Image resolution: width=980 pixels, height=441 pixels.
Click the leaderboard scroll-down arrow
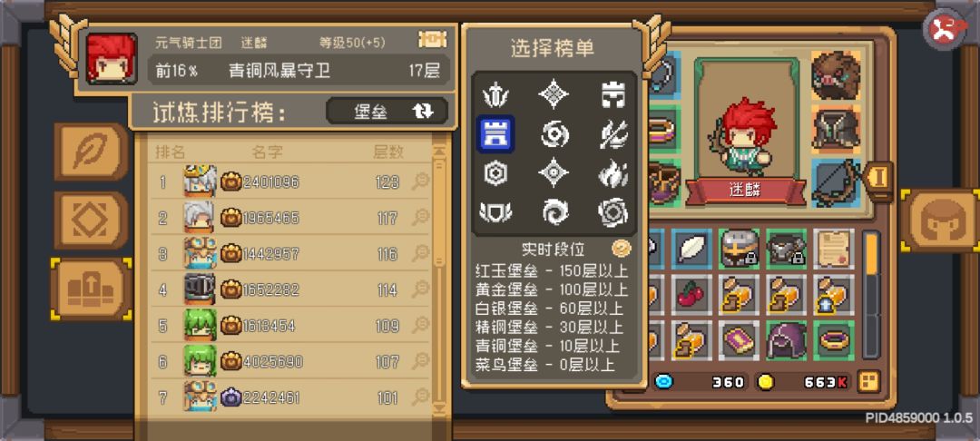pos(441,407)
